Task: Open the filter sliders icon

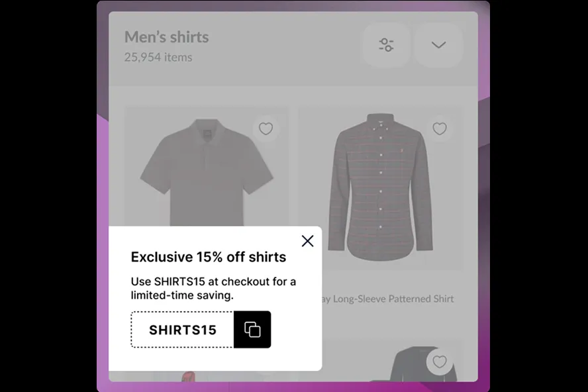Action: click(386, 45)
